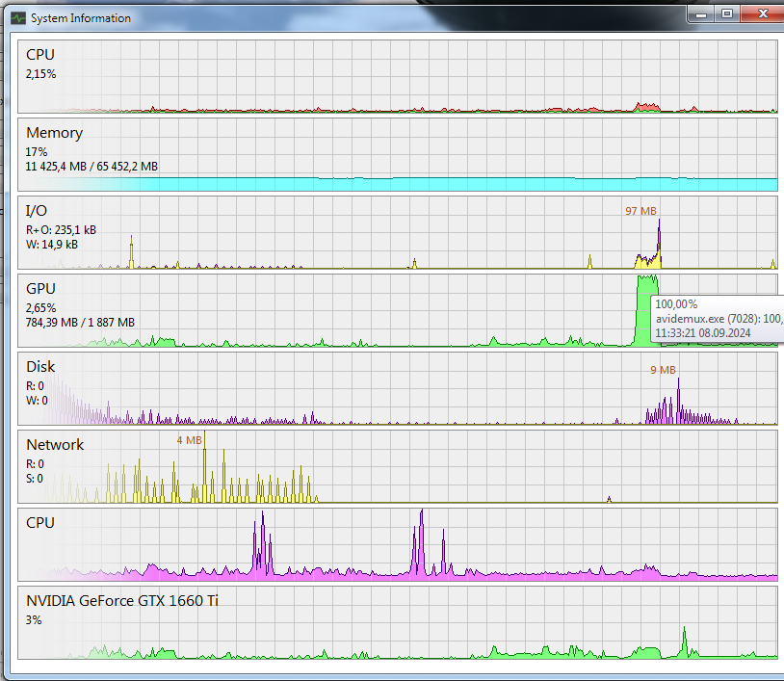This screenshot has height=681, width=784.
Task: Click the 4 MB peak label in Network graph
Action: [x=189, y=440]
